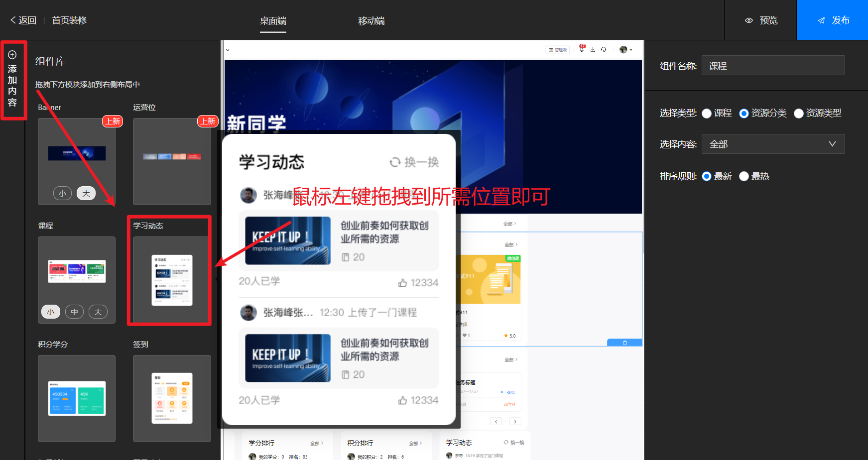Screen dimensions: 868x460
Task: Click the 管理端 button in preview header
Action: pos(558,50)
